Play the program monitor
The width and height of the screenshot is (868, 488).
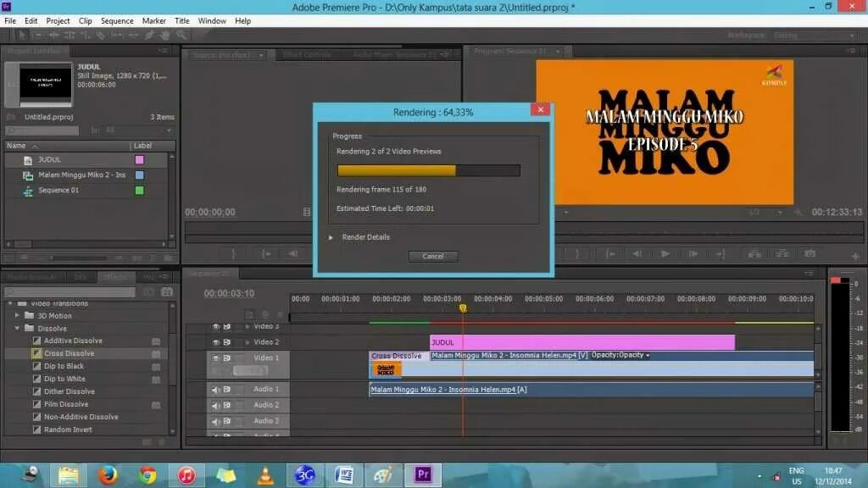click(x=665, y=254)
